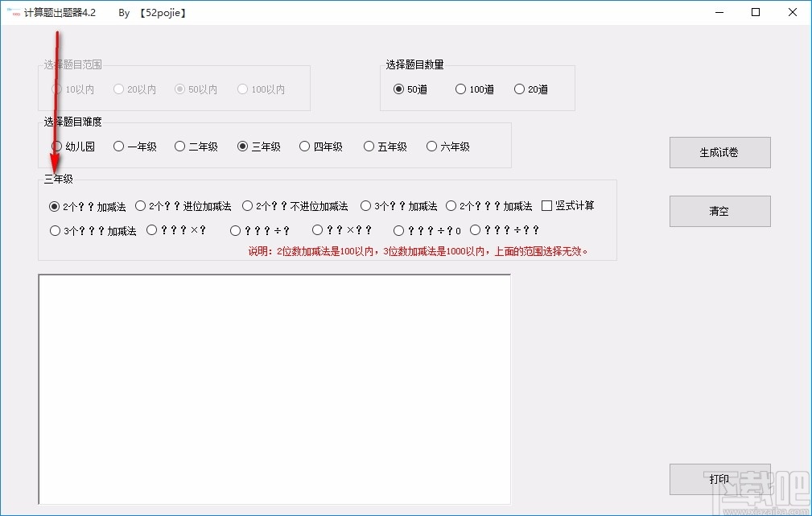Click the 打印 button to print

point(719,479)
